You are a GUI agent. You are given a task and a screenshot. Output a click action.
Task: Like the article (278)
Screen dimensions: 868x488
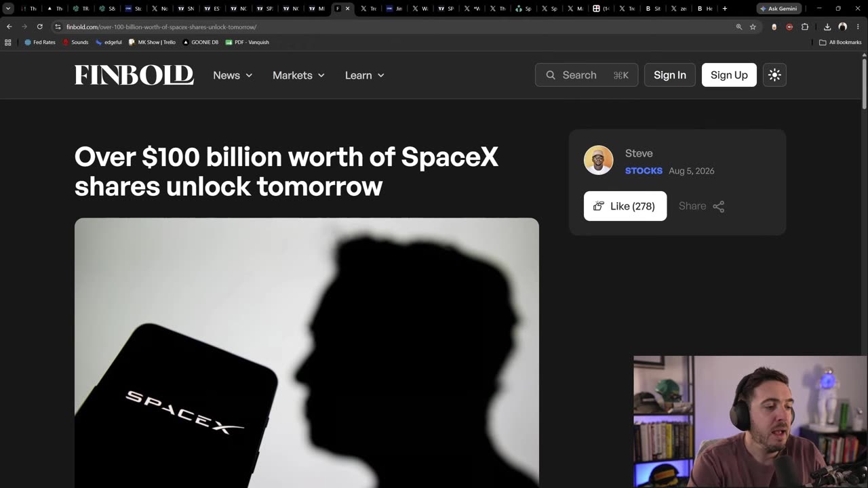625,206
